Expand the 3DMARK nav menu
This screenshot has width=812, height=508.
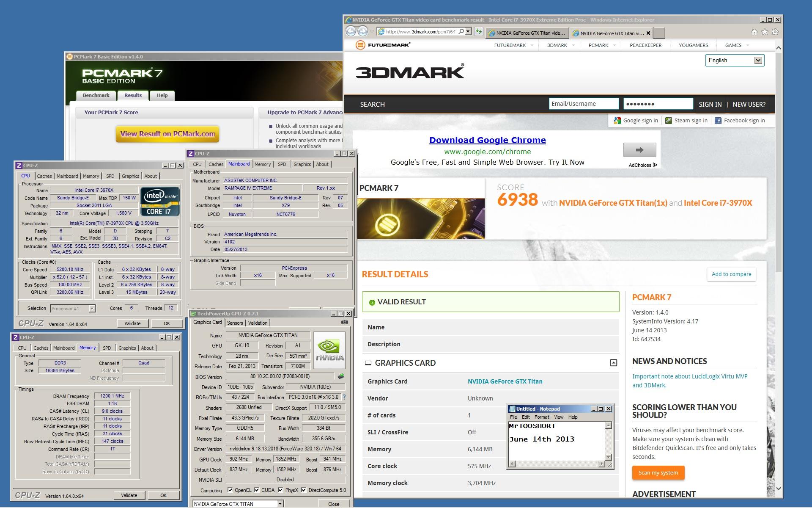pos(573,45)
